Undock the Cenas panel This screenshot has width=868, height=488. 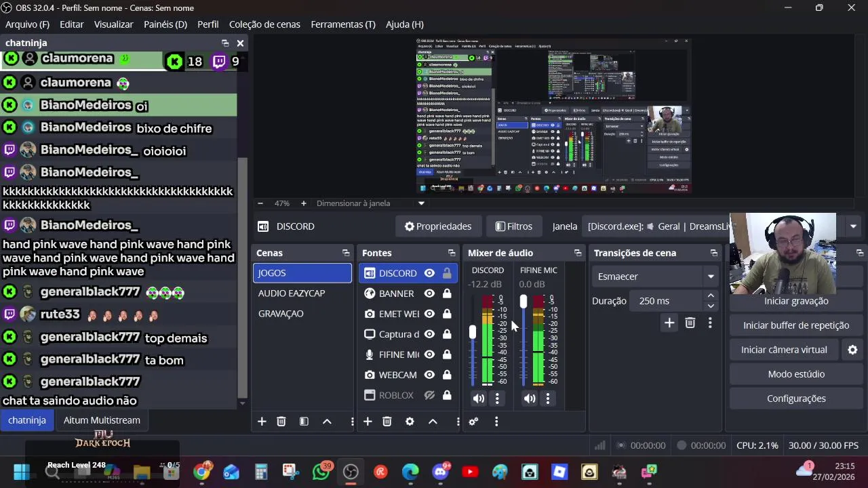click(346, 253)
